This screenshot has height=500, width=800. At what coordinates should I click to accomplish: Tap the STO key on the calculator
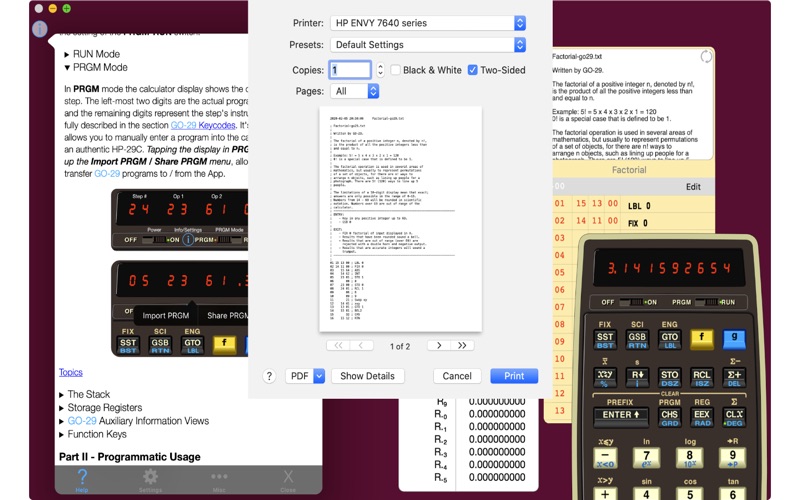pyautogui.click(x=669, y=378)
